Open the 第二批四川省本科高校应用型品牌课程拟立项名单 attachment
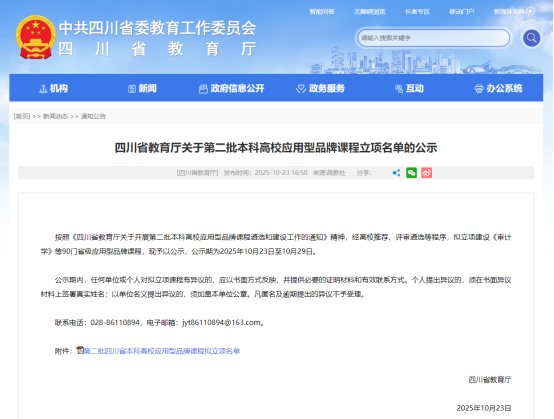Screen dimensions: 554x419 (x=162, y=351)
